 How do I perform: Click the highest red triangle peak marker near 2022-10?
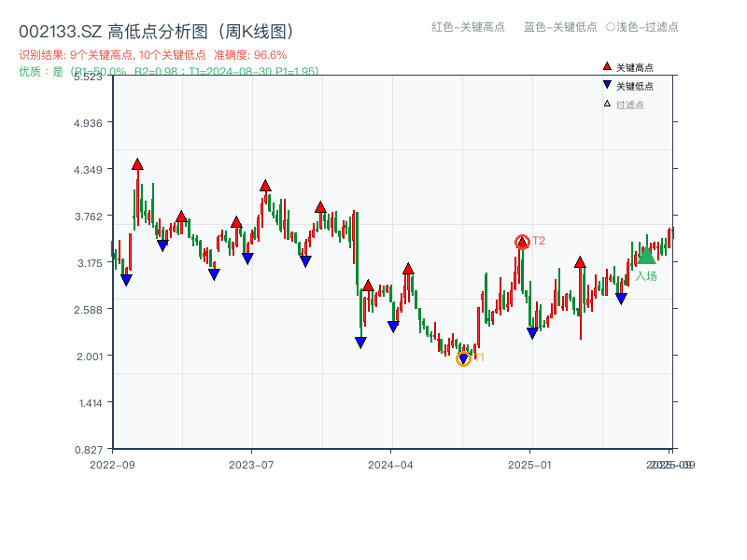[137, 163]
